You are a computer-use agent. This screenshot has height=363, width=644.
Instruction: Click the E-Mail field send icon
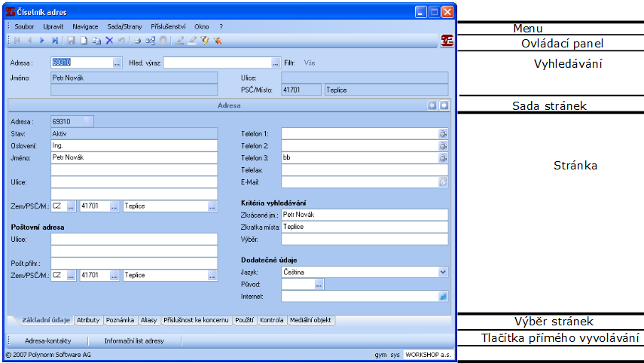(443, 182)
